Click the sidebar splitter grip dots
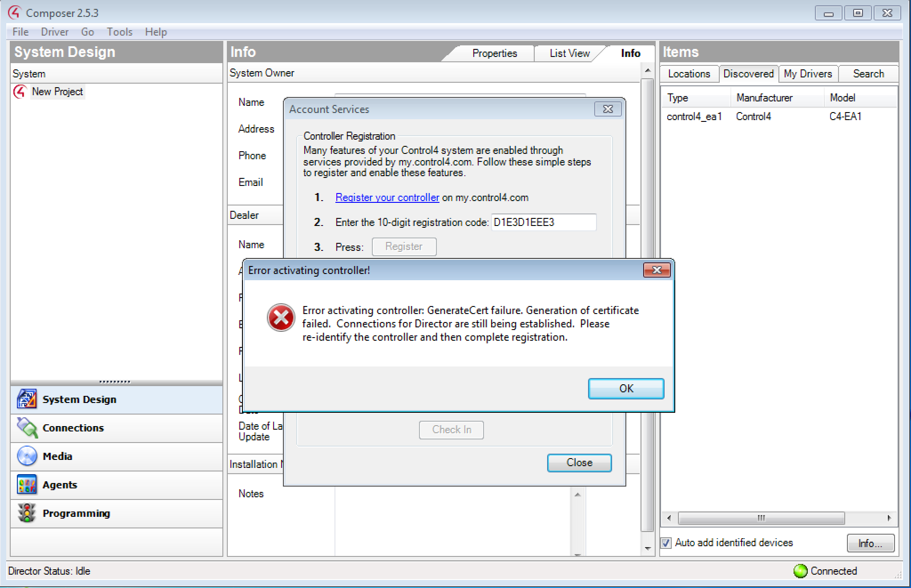Viewport: 911px width, 588px height. [x=115, y=382]
